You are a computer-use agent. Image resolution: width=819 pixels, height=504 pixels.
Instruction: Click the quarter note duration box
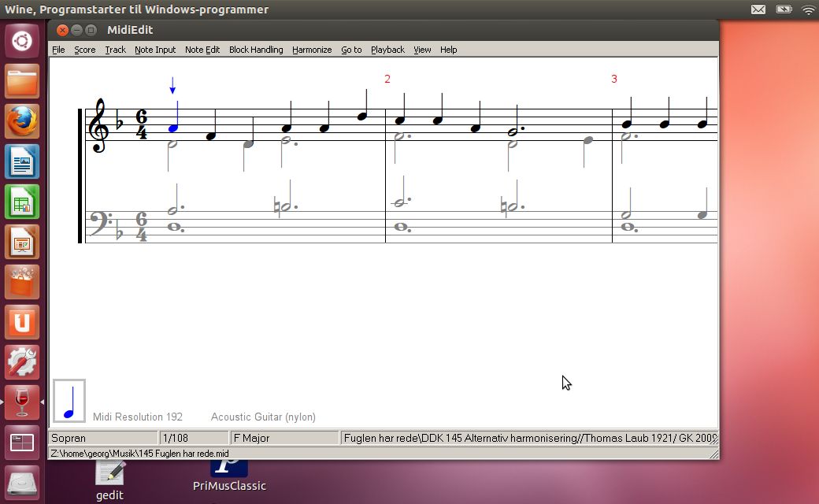pyautogui.click(x=69, y=401)
